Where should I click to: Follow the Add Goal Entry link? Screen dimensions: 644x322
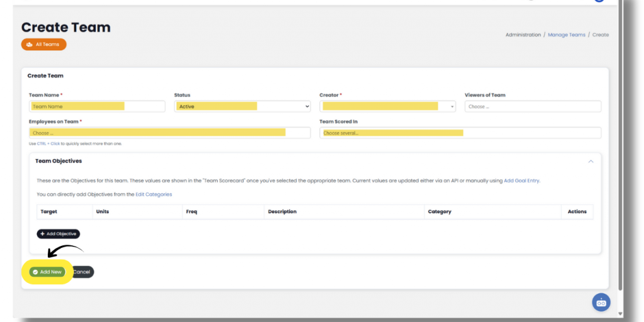(x=521, y=180)
